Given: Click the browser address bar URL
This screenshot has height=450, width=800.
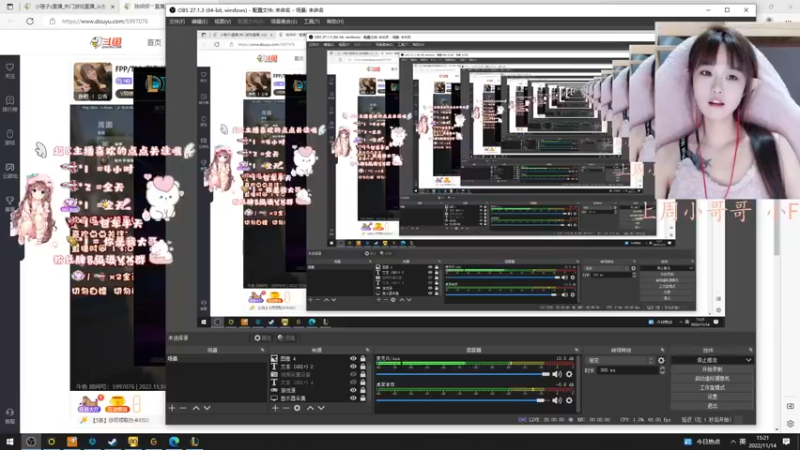Looking at the screenshot, I should tap(105, 21).
